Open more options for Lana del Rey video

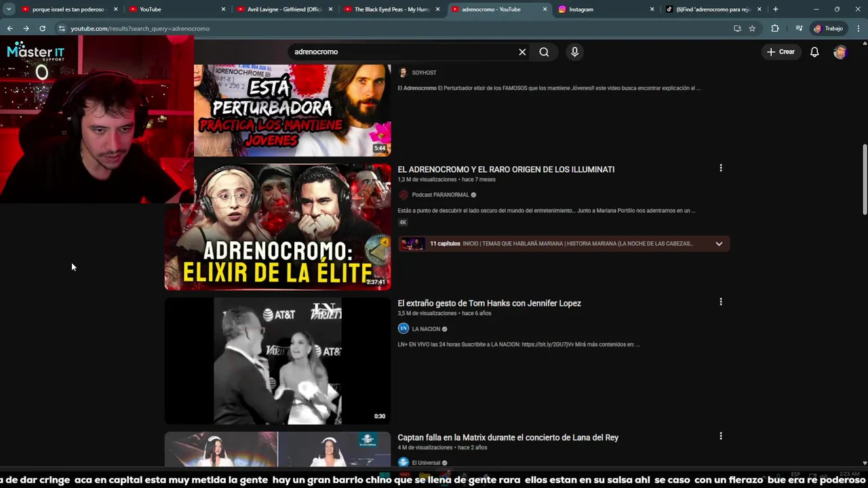point(721,436)
